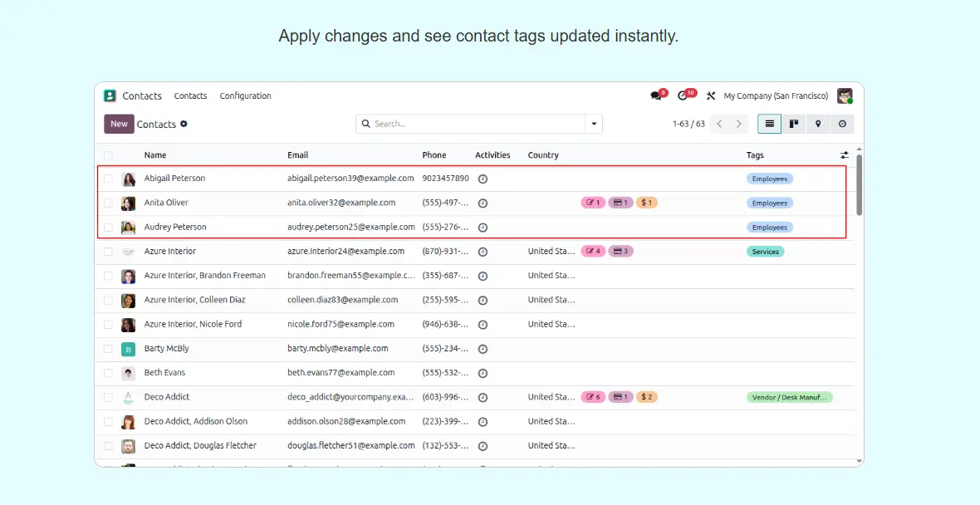The width and height of the screenshot is (980, 505).
Task: Open the Contacts menu item
Action: coord(190,96)
